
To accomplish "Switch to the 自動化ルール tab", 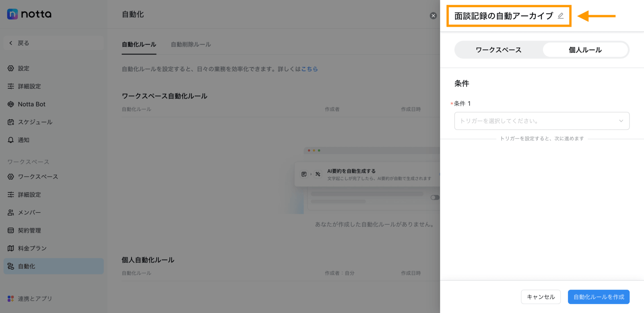I will point(139,44).
